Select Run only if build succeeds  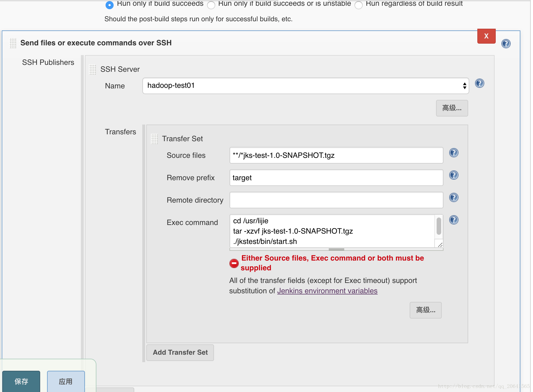tap(110, 5)
